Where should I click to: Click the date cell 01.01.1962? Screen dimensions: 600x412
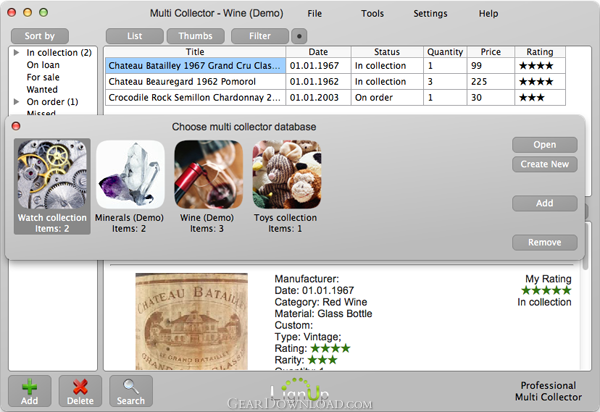coord(318,81)
